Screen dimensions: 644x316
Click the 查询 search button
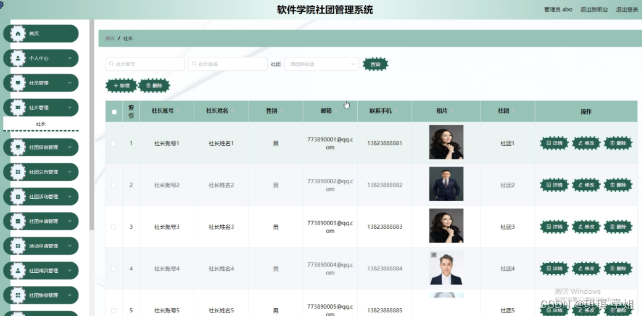coord(376,65)
